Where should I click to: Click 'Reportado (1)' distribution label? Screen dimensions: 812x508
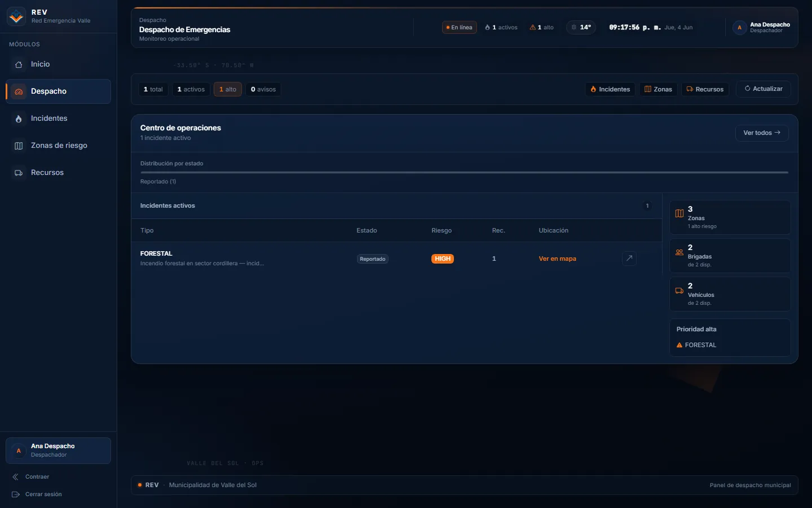[158, 182]
